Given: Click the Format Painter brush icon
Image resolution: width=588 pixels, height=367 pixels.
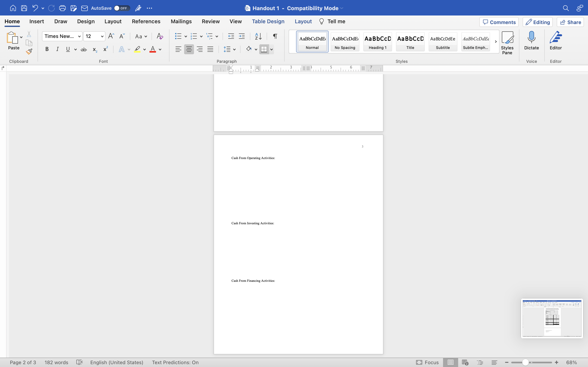Looking at the screenshot, I should (x=29, y=51).
